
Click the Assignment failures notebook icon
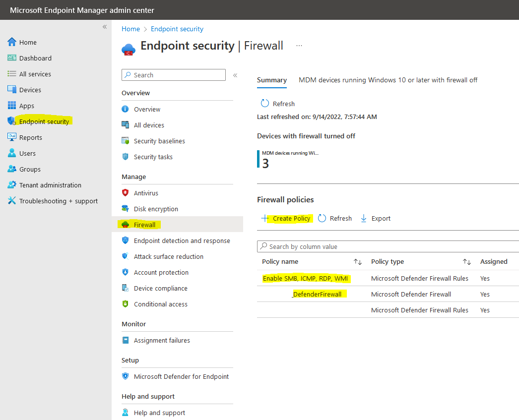tap(125, 340)
